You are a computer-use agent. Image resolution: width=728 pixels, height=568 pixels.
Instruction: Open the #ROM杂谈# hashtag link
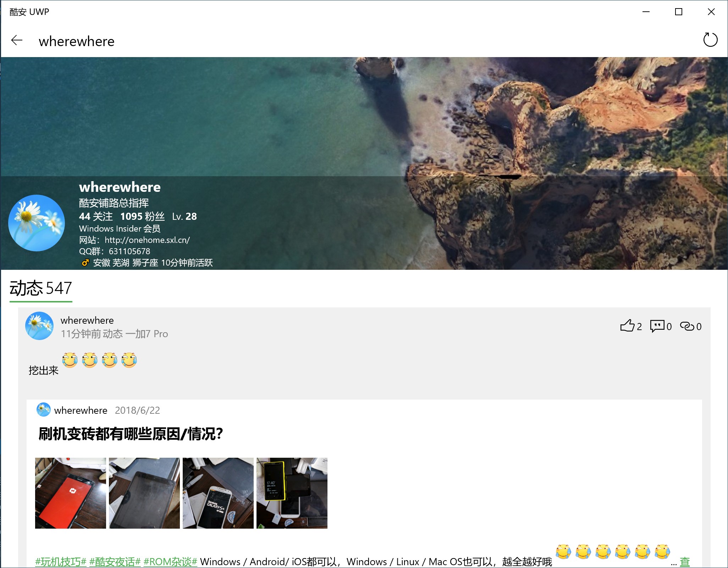[170, 562]
